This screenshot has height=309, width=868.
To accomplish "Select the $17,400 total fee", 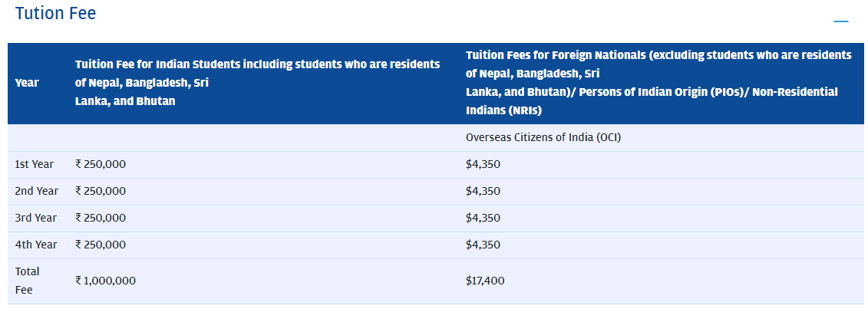I will 485,281.
